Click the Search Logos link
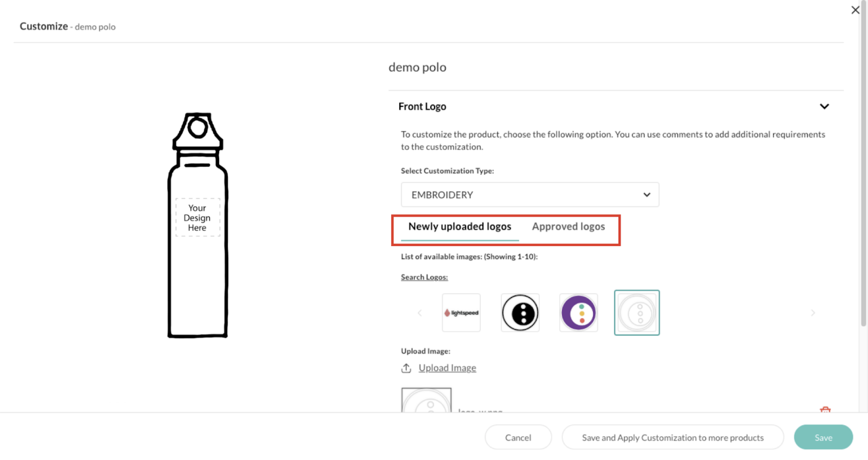This screenshot has height=460, width=868. [x=424, y=277]
